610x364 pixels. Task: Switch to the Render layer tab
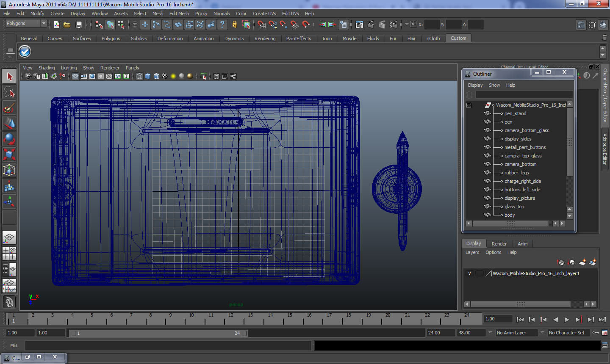click(499, 244)
